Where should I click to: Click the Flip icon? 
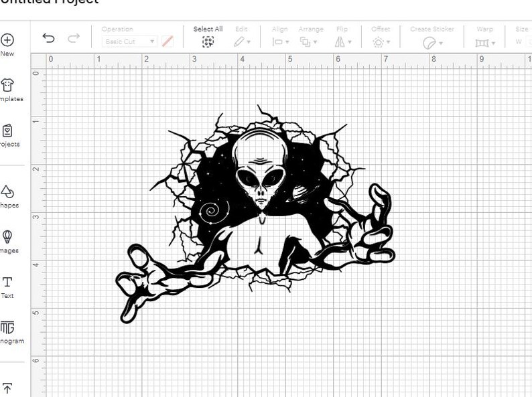[340, 42]
